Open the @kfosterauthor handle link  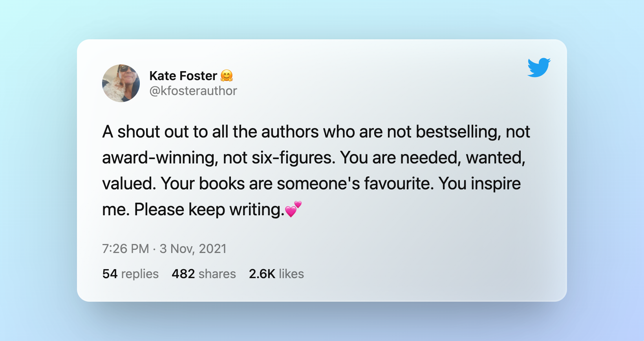(x=193, y=91)
